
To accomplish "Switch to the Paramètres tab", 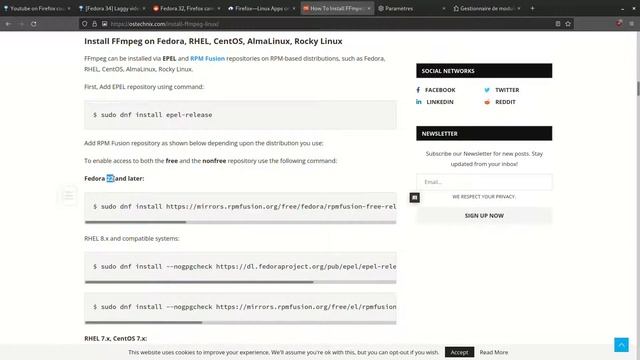I will coord(410,8).
